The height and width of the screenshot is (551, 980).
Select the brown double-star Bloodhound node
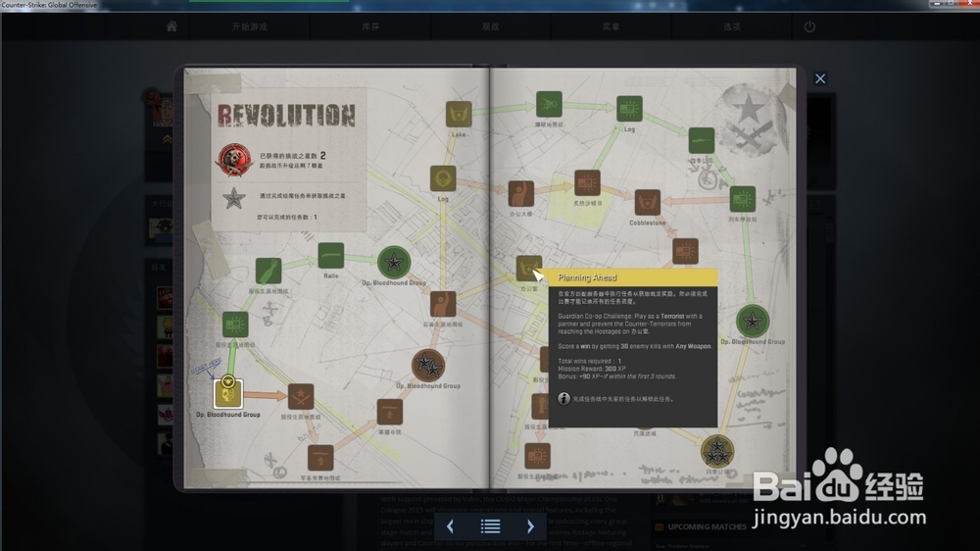[428, 366]
